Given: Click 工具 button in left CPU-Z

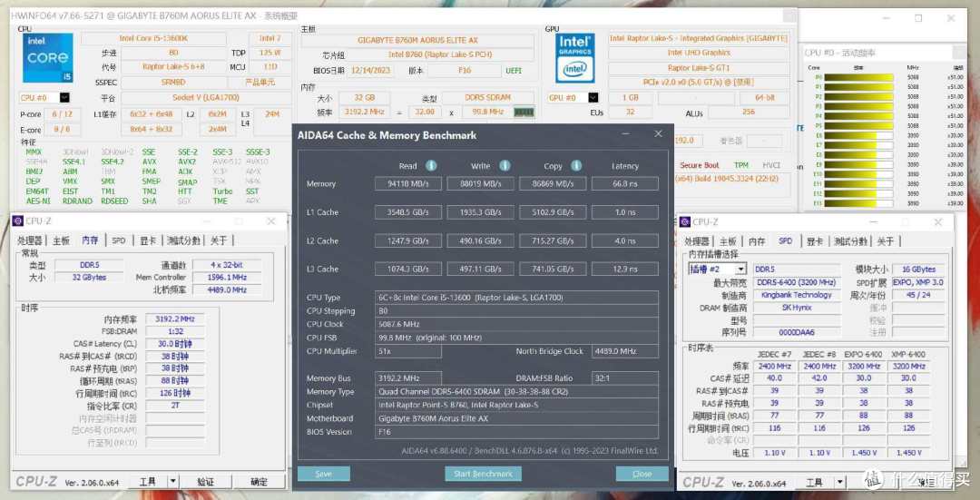Looking at the screenshot, I should coord(148,481).
